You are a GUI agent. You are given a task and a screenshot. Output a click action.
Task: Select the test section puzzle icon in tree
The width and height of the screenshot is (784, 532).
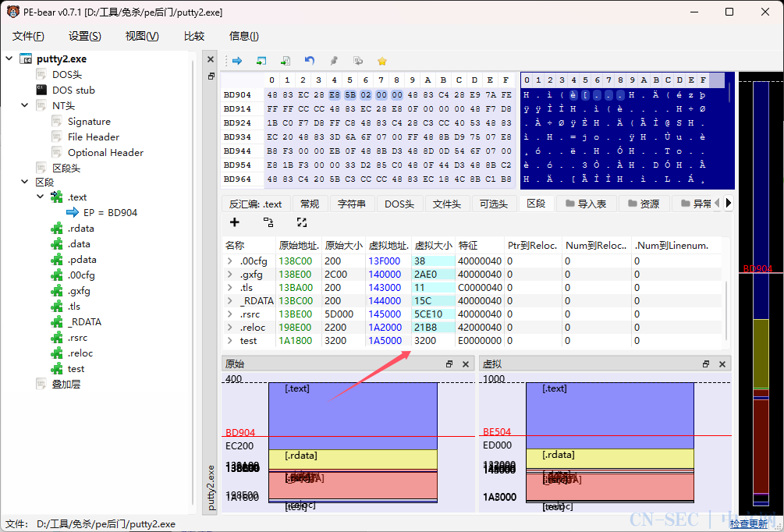click(57, 368)
